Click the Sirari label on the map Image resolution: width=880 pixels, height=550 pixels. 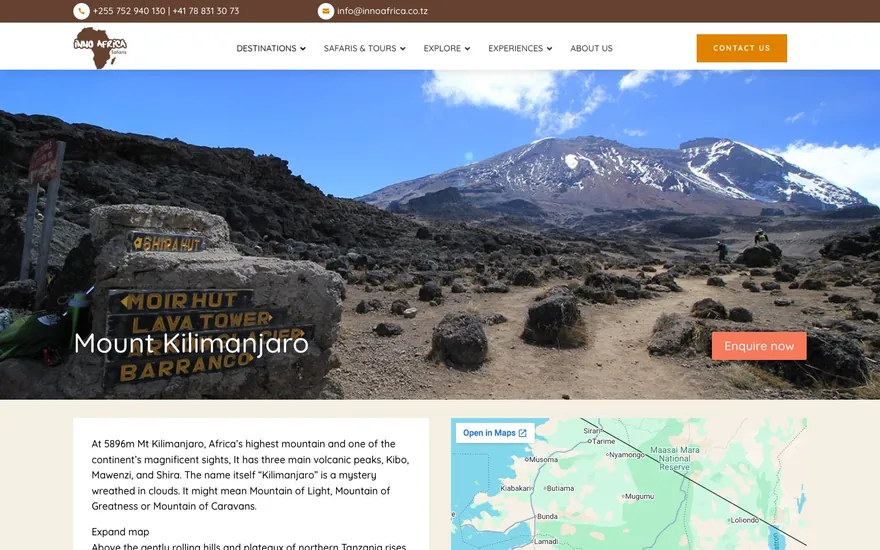(x=592, y=431)
